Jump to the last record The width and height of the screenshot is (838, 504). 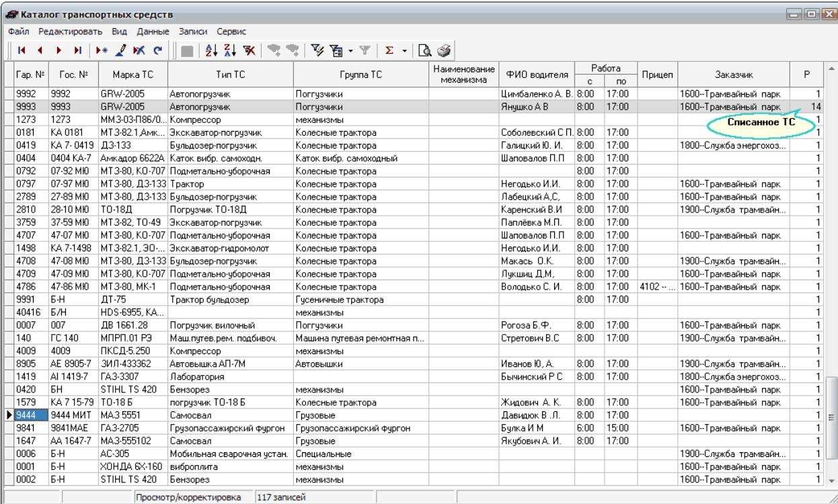[78, 52]
